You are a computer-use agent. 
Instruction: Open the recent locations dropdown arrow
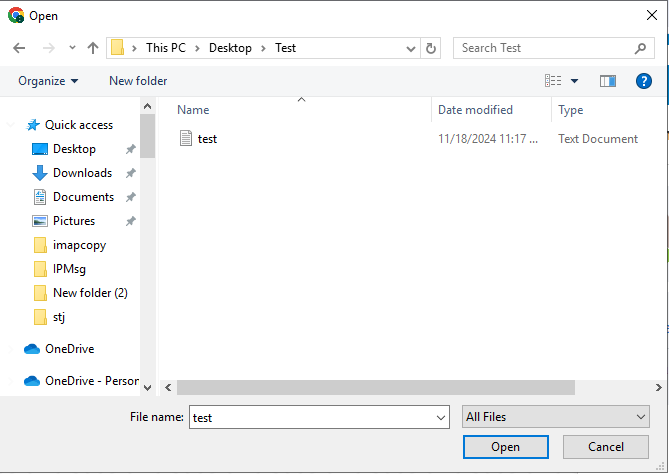pyautogui.click(x=72, y=47)
